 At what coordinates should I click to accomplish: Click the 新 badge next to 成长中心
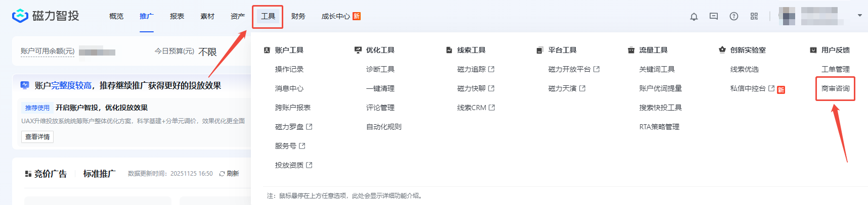coord(357,16)
